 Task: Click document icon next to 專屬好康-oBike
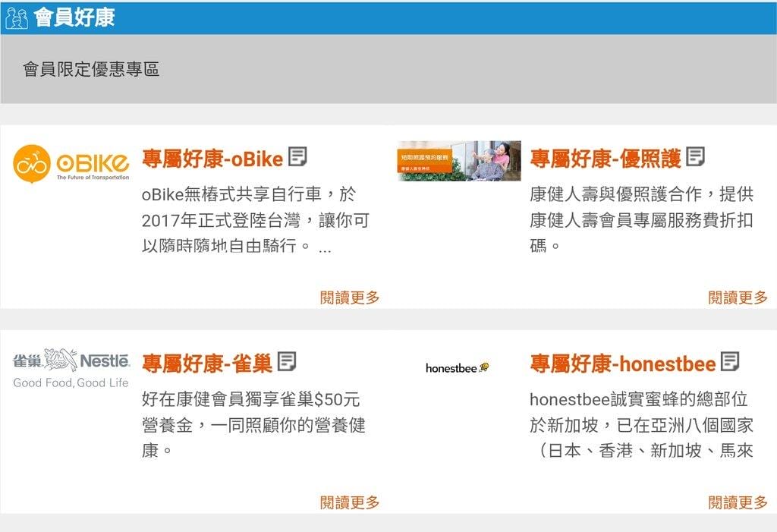coord(297,156)
